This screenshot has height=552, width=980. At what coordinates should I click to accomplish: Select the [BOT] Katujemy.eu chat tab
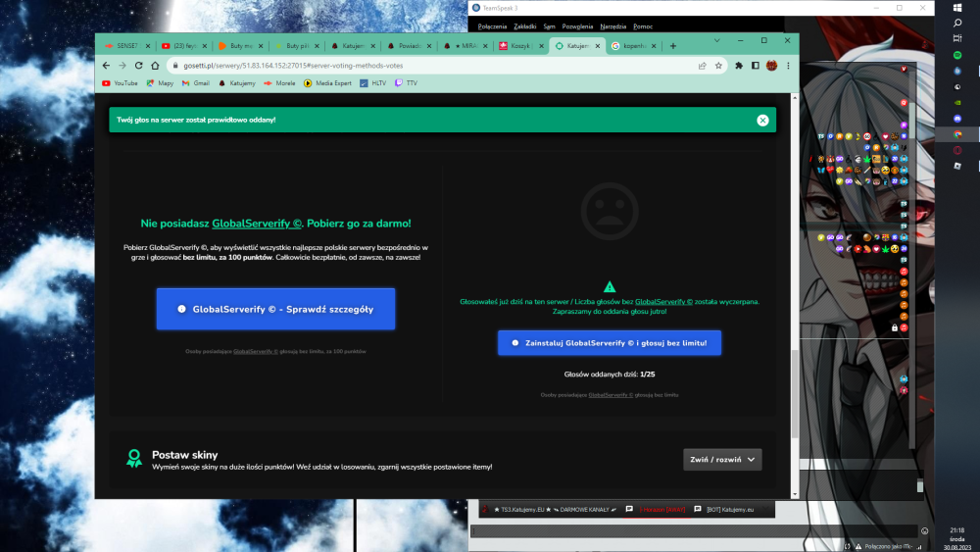tap(724, 510)
